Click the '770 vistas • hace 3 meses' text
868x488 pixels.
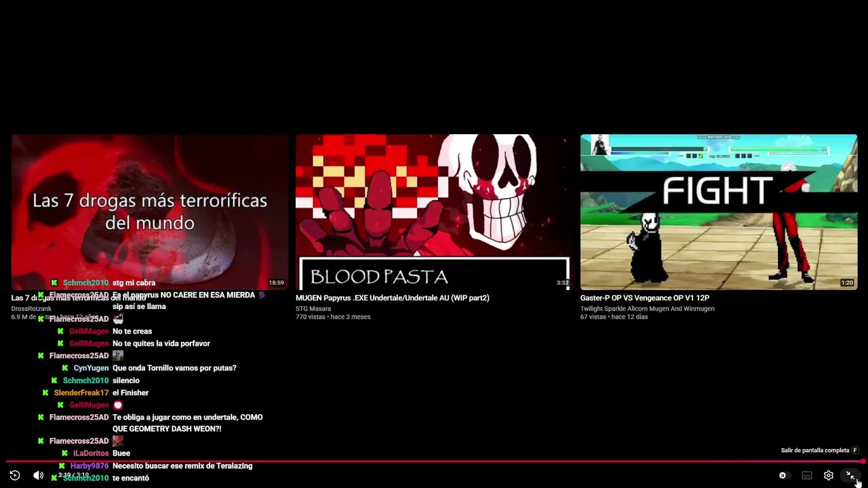click(x=333, y=317)
